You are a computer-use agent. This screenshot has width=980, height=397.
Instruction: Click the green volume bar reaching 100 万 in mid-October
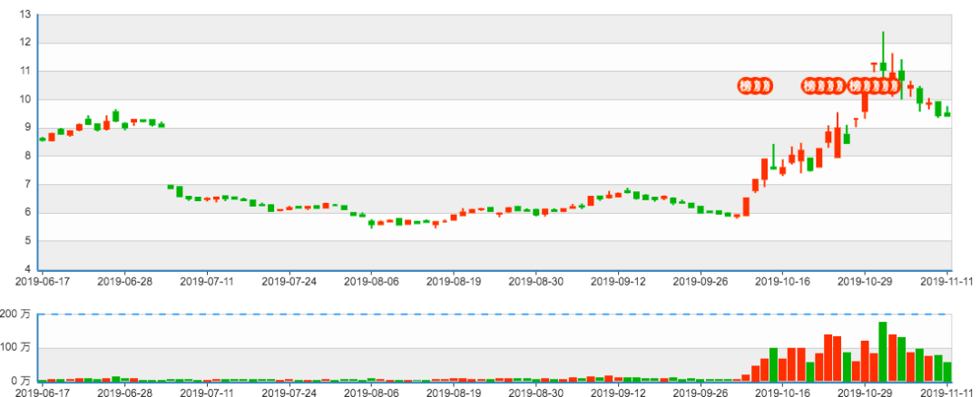773,365
